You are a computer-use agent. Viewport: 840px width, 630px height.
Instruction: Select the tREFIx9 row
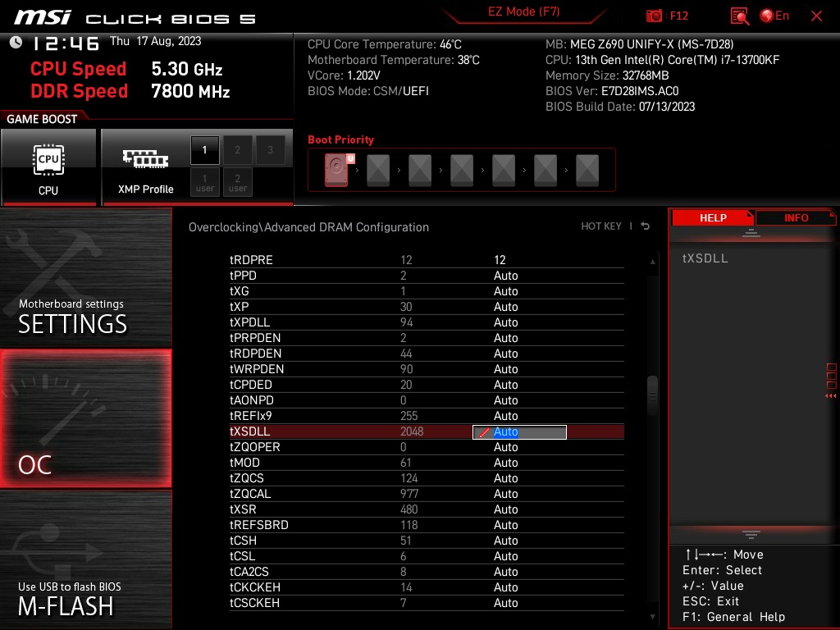(x=427, y=416)
